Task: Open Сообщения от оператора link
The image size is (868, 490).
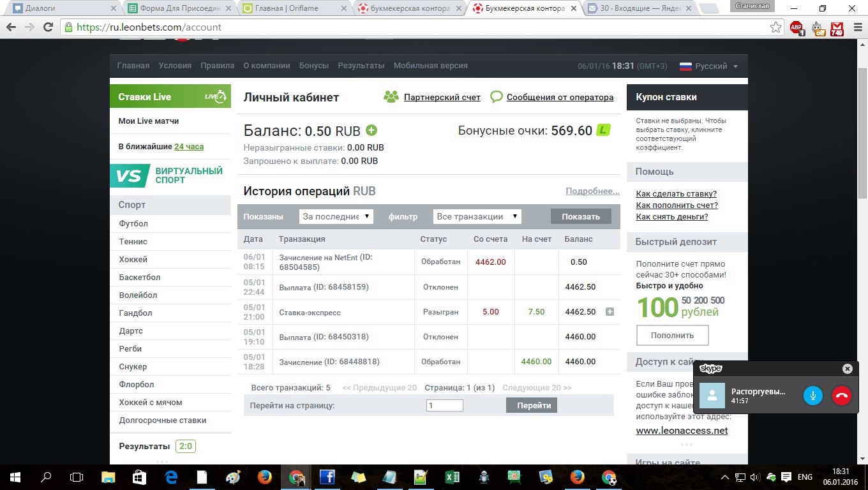Action: pyautogui.click(x=560, y=97)
